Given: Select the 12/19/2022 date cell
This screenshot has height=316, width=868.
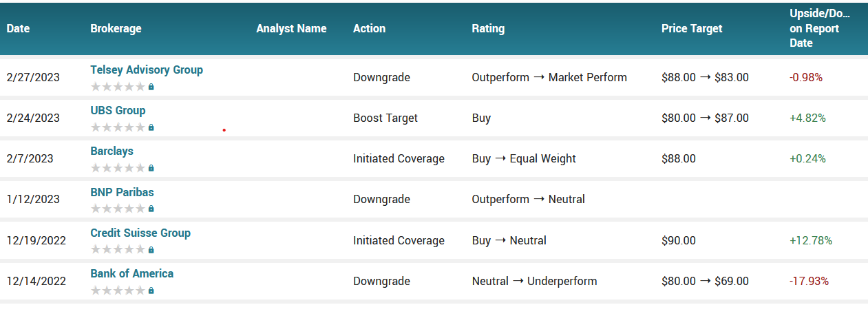Looking at the screenshot, I should coord(36,240).
